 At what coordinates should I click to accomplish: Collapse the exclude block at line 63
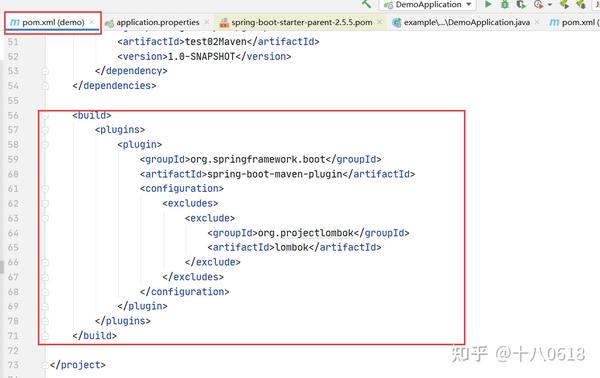(45, 218)
